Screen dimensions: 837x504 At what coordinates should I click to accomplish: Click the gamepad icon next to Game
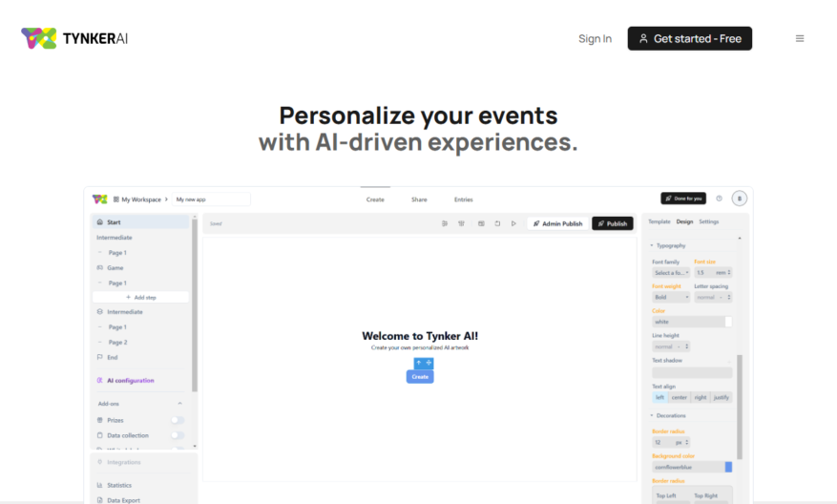[x=100, y=267]
